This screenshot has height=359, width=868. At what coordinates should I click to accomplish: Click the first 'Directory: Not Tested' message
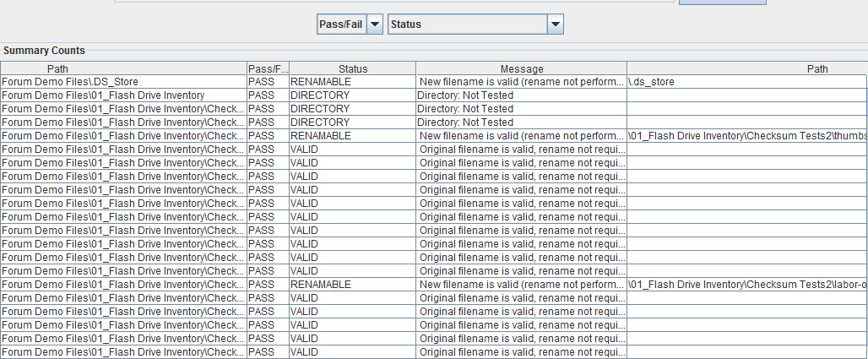point(521,95)
